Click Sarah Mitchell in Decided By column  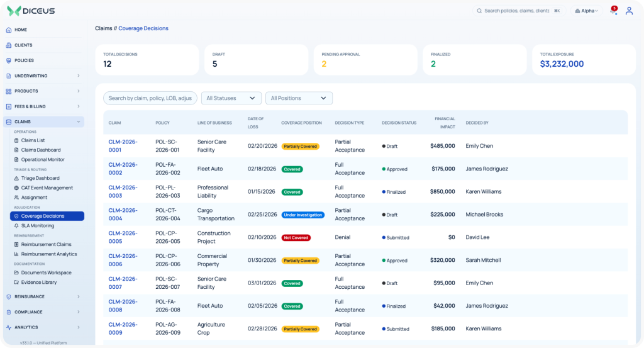483,260
